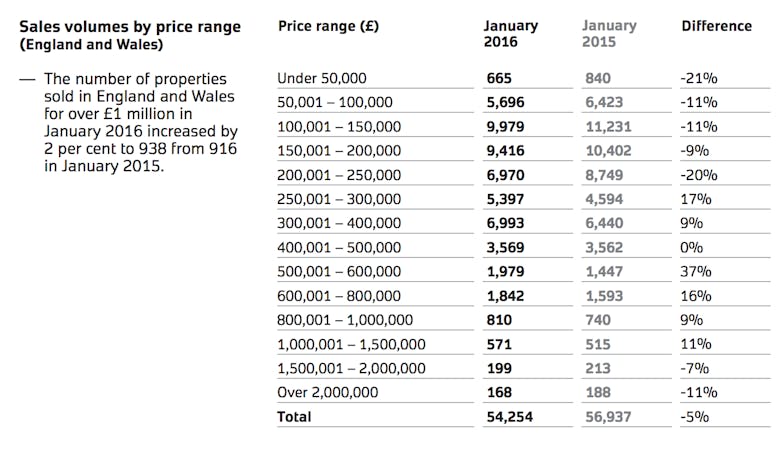The height and width of the screenshot is (454, 780).
Task: Select the "Over 2,000,000" row label
Action: (x=327, y=392)
